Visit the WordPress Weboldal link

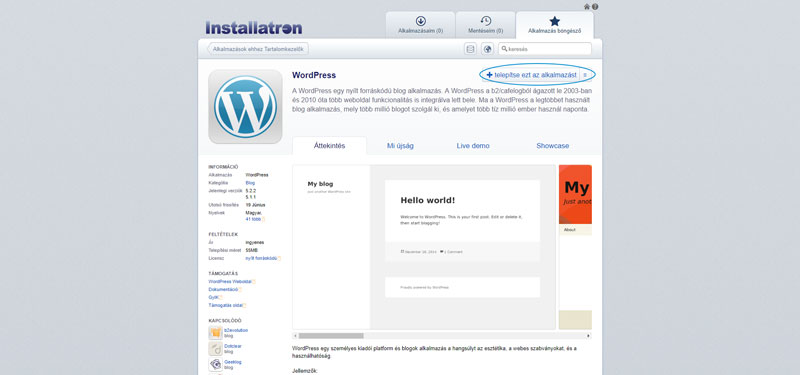[x=230, y=281]
